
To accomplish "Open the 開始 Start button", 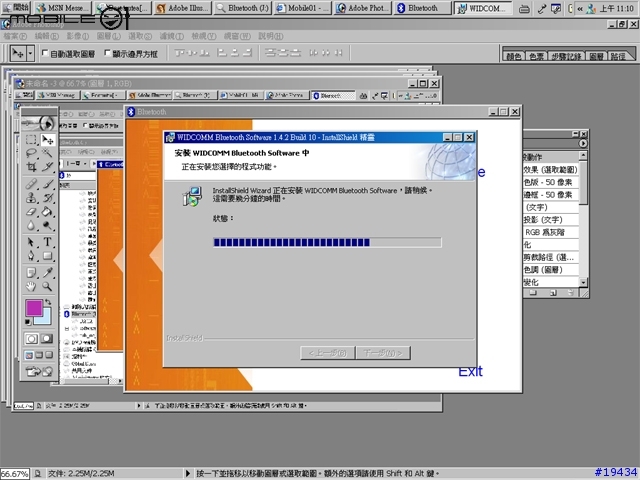I will 16,8.
